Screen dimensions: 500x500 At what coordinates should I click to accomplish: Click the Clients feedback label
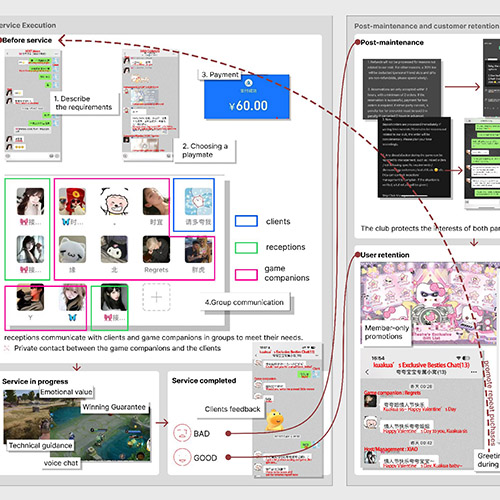(232, 409)
